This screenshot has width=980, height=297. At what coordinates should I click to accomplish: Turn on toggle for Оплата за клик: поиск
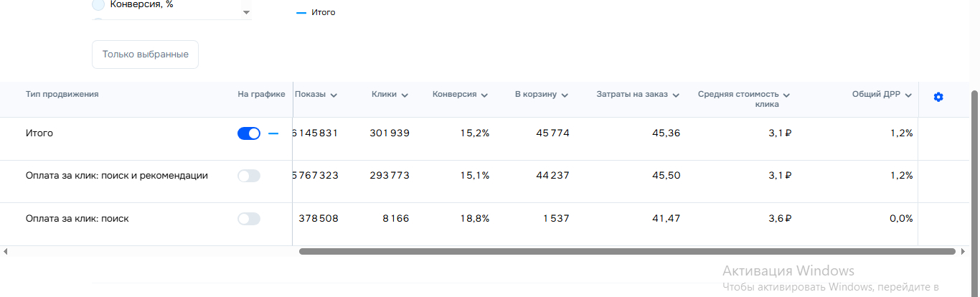pyautogui.click(x=249, y=219)
